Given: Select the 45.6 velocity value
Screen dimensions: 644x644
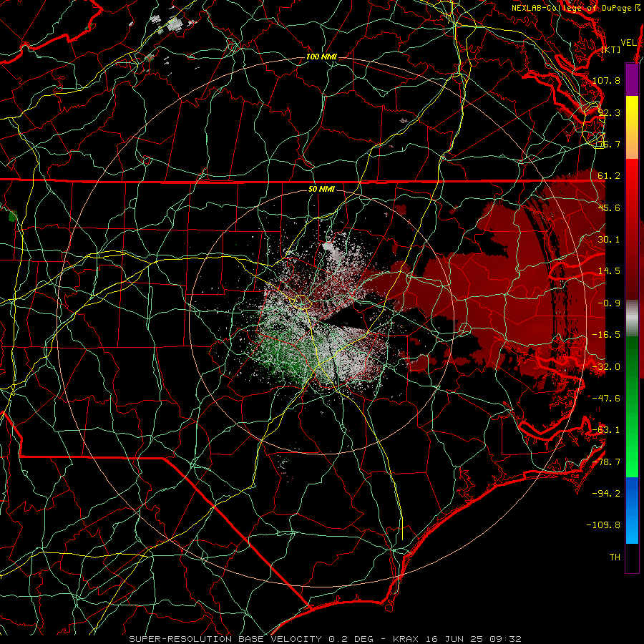Looking at the screenshot, I should 609,208.
